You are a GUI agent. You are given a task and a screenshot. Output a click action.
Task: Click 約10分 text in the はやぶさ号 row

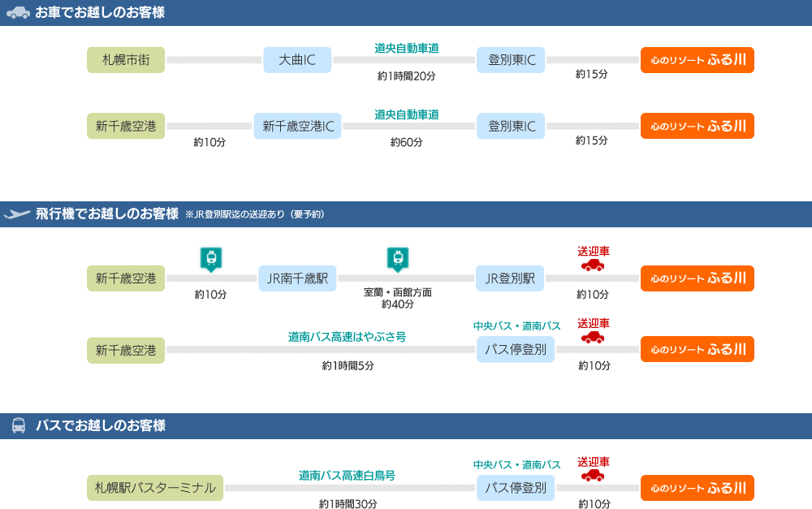tap(594, 366)
